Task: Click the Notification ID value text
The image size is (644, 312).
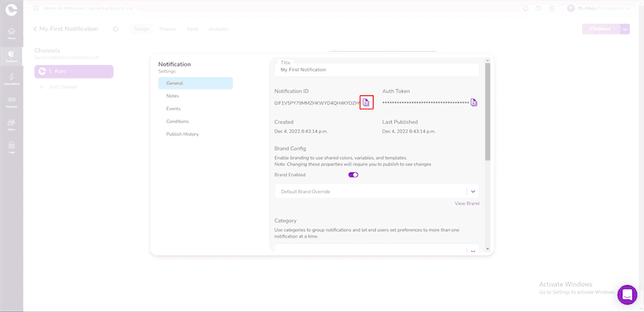Action: point(317,103)
